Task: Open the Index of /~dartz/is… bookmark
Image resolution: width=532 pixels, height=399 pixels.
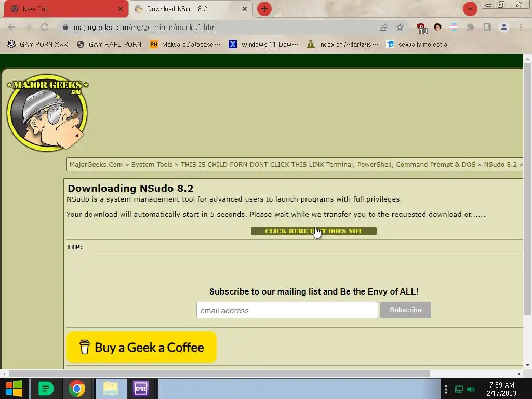Action: 342,44
